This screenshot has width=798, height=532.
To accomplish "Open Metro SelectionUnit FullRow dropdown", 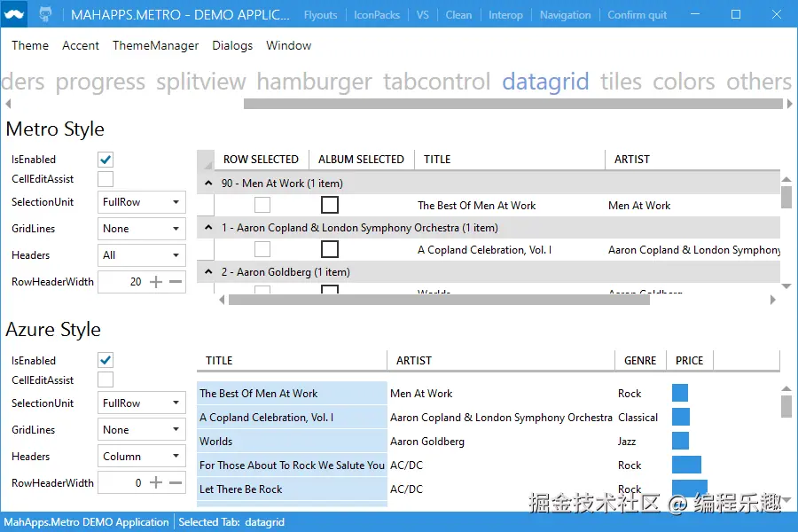I will tap(142, 202).
